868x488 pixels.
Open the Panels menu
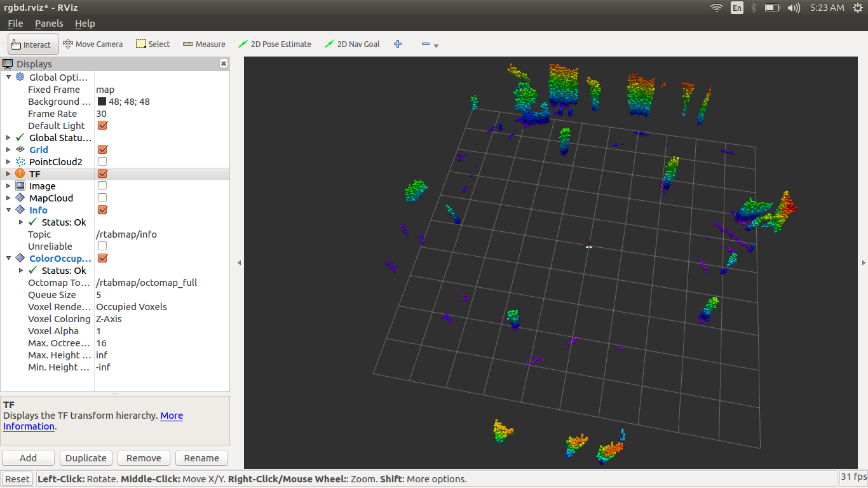tap(49, 24)
